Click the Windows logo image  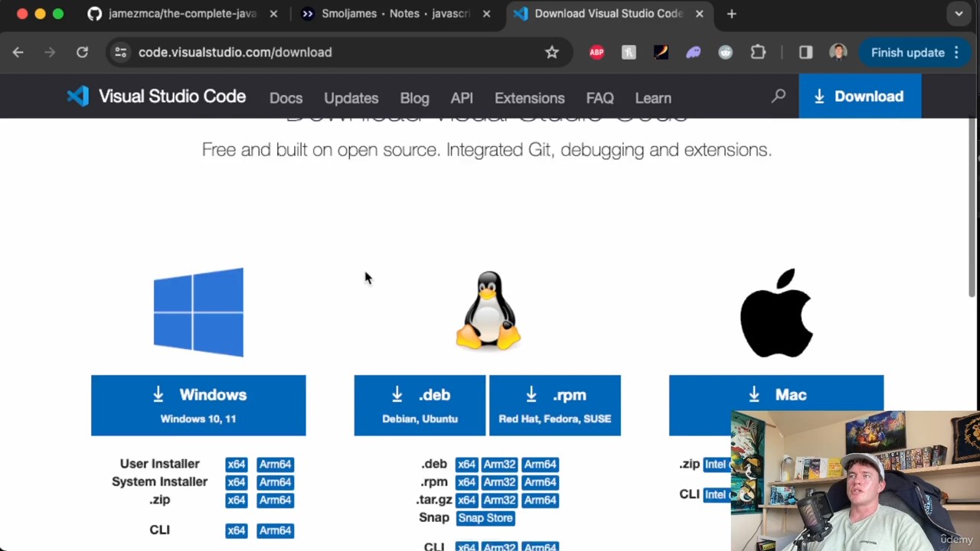[198, 312]
